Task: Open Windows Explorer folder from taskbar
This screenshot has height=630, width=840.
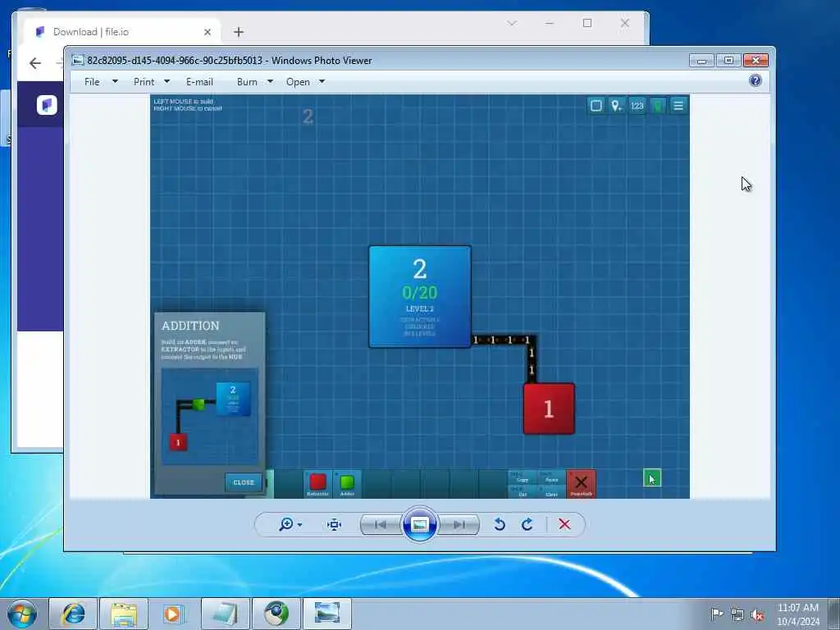Action: pyautogui.click(x=124, y=614)
